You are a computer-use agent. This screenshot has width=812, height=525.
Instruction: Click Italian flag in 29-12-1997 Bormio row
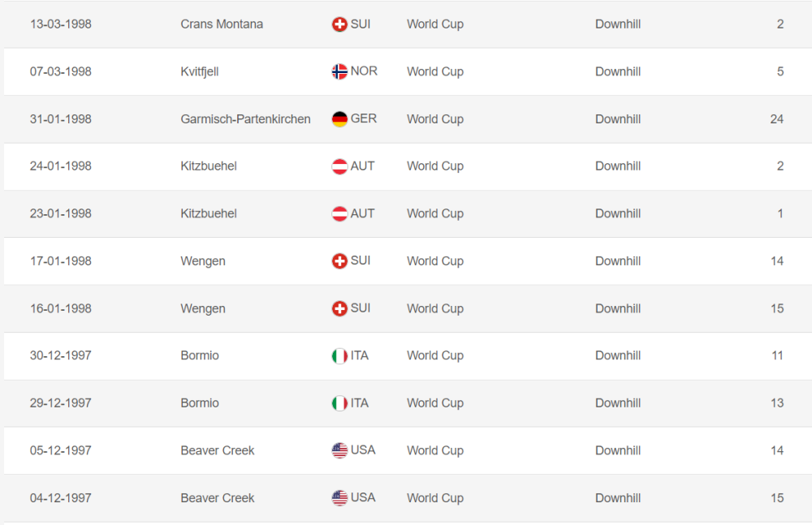339,403
